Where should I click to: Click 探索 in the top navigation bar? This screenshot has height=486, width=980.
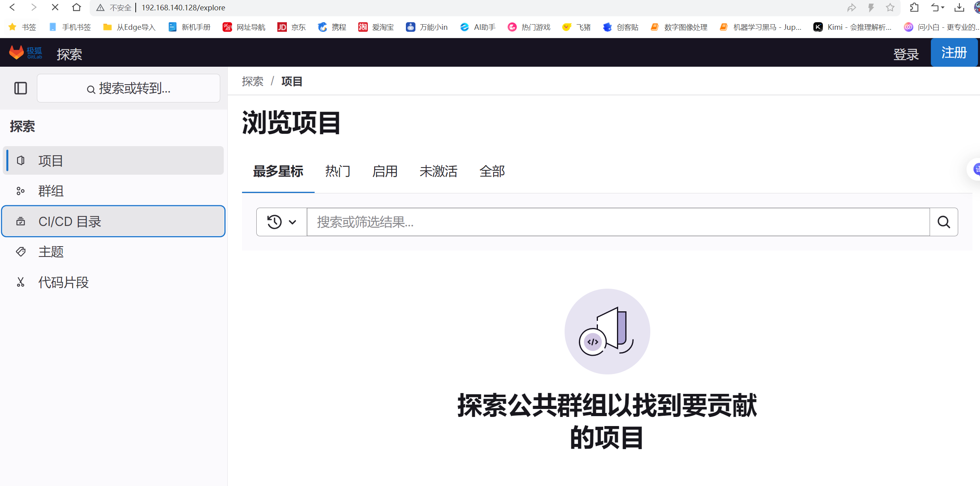(x=69, y=54)
